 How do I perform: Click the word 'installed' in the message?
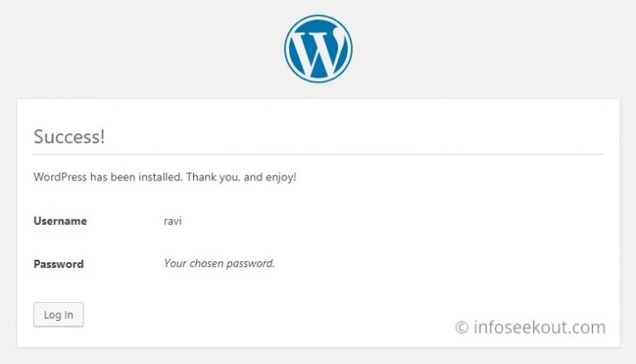pos(161,177)
